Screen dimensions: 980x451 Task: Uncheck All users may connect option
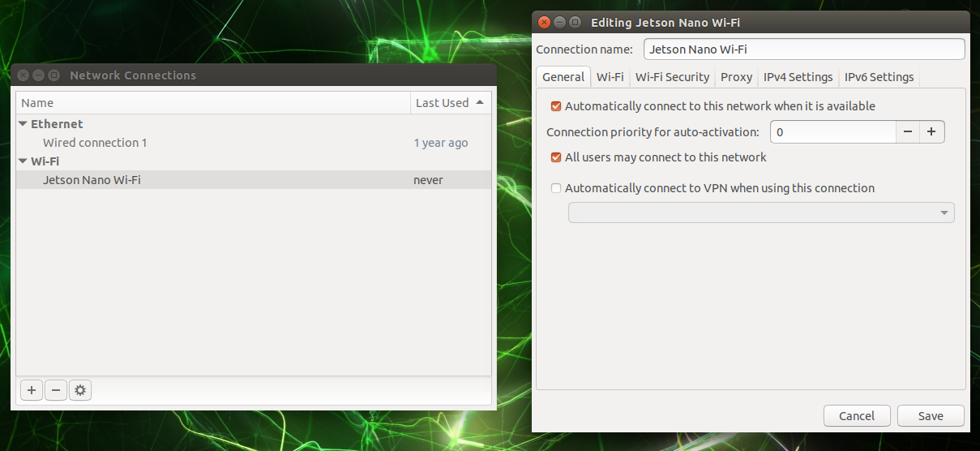pos(556,157)
